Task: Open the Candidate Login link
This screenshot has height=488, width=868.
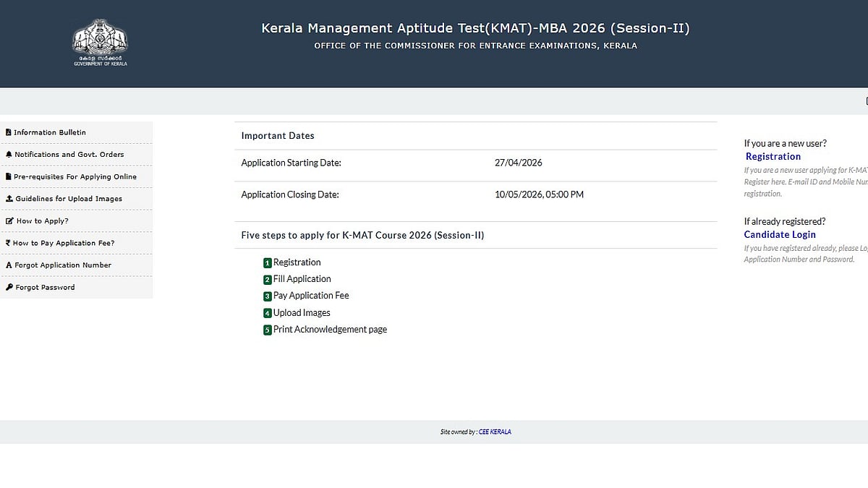Action: [780, 234]
